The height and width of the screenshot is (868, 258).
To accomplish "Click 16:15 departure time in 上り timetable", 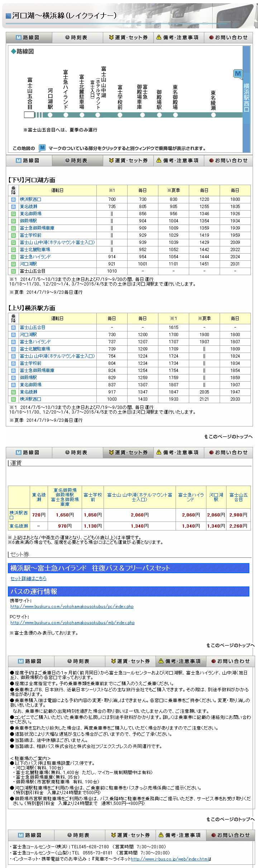I will (x=173, y=327).
